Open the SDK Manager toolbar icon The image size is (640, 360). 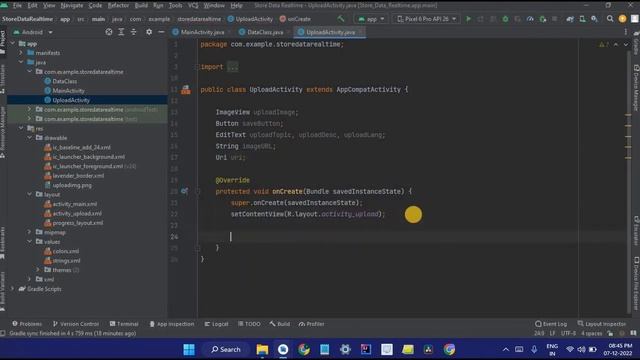pyautogui.click(x=594, y=19)
